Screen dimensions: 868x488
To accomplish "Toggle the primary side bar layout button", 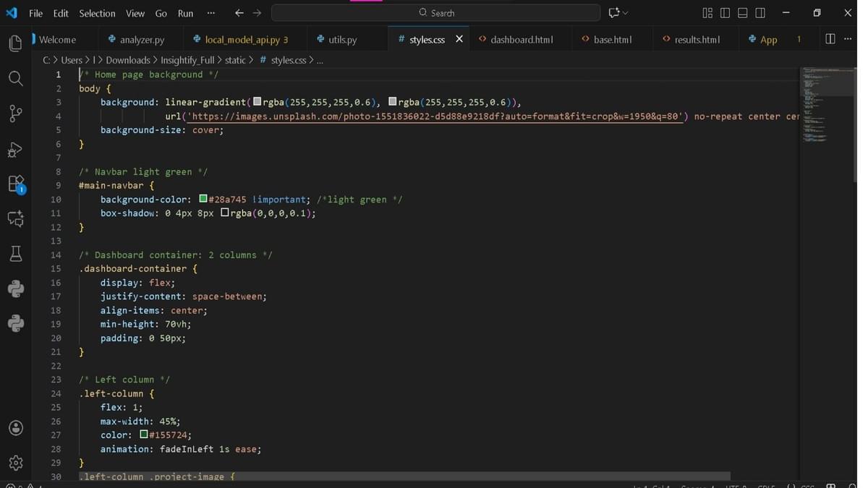I will (x=725, y=13).
